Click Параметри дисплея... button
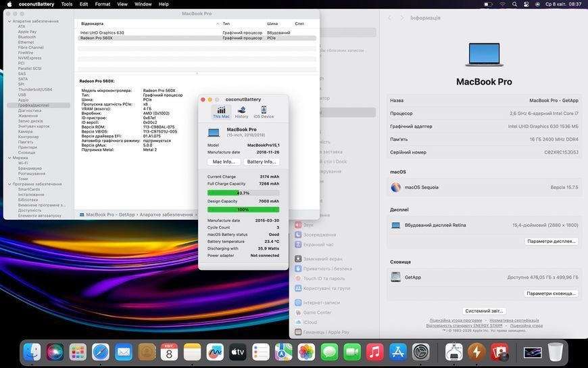The width and height of the screenshot is (588, 368). coord(551,241)
